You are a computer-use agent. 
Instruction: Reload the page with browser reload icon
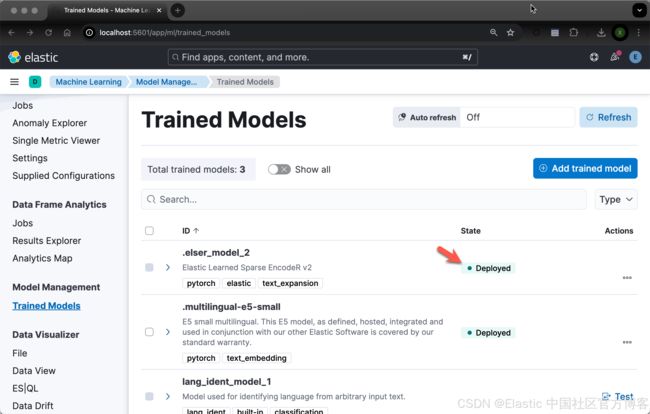point(49,33)
